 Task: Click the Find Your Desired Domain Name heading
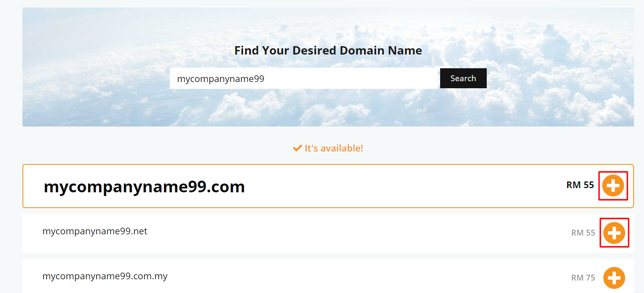[x=328, y=51]
